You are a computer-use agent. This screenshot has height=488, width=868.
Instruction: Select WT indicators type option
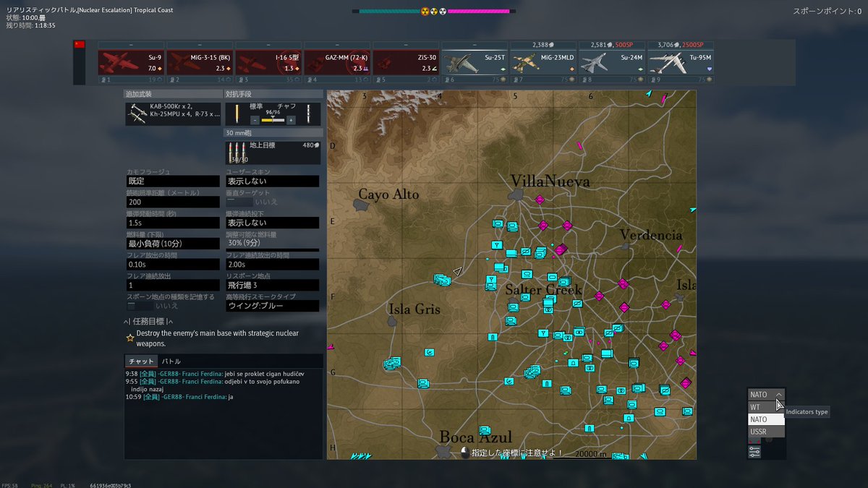point(766,407)
